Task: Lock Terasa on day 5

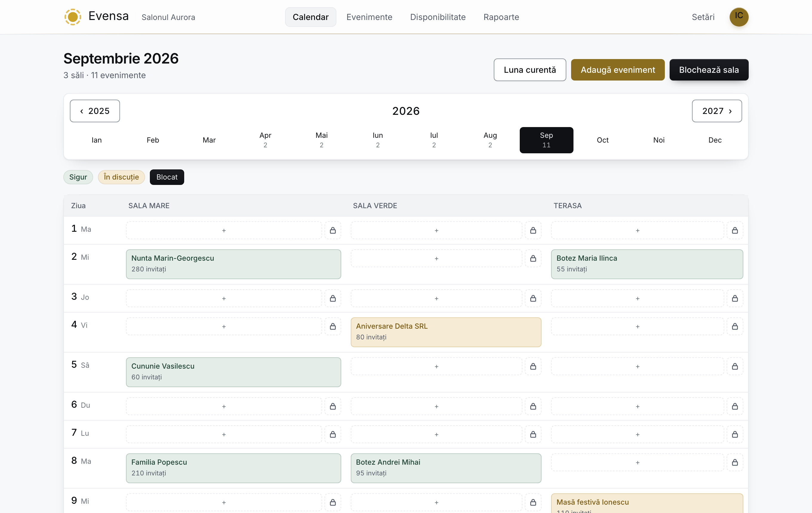Action: (735, 367)
